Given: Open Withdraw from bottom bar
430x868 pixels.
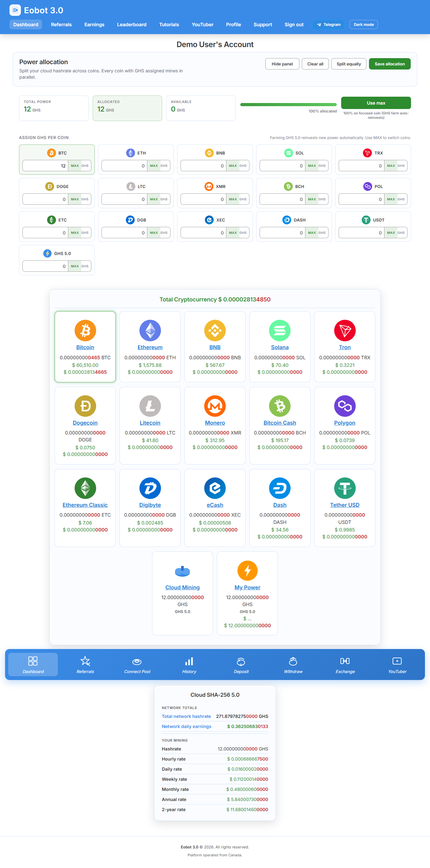Looking at the screenshot, I should coord(293,665).
